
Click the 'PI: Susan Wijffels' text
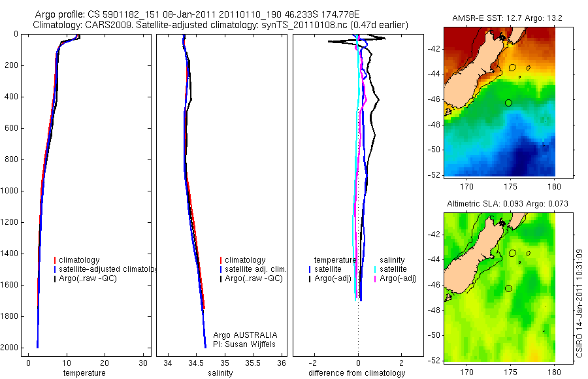(244, 344)
